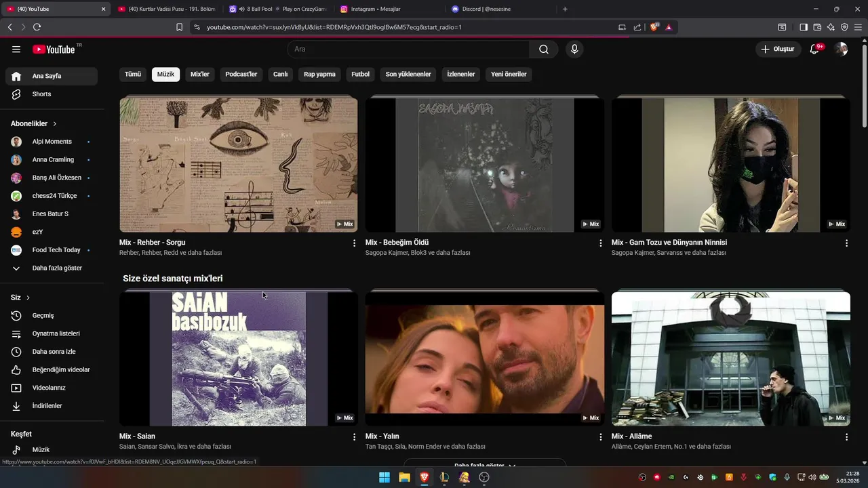
Task: Expand the Siz section chevron
Action: pos(28,298)
